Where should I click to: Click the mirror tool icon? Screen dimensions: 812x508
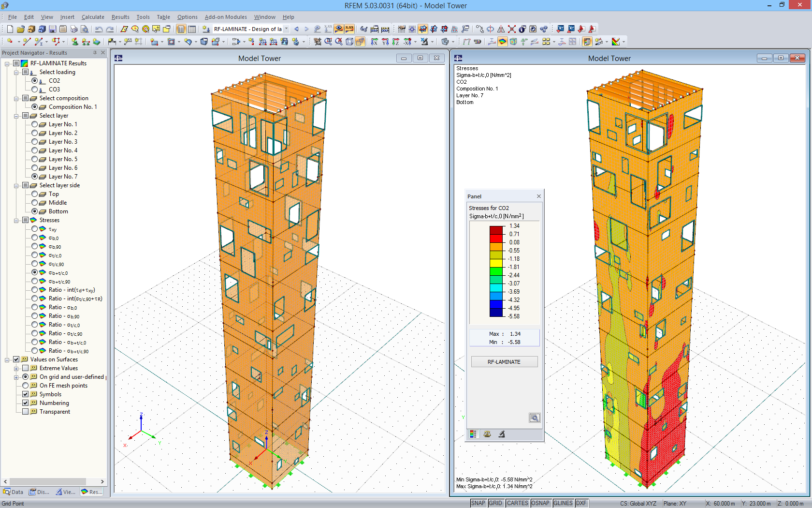(x=501, y=29)
